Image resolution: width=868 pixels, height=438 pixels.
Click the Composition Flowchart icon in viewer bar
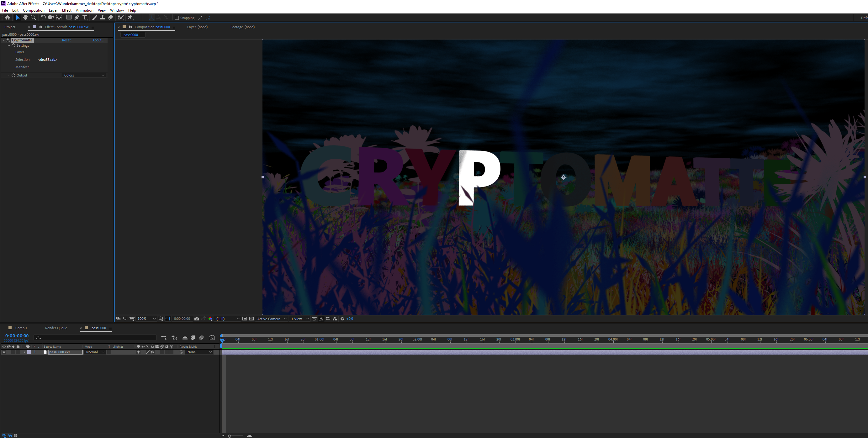click(335, 319)
